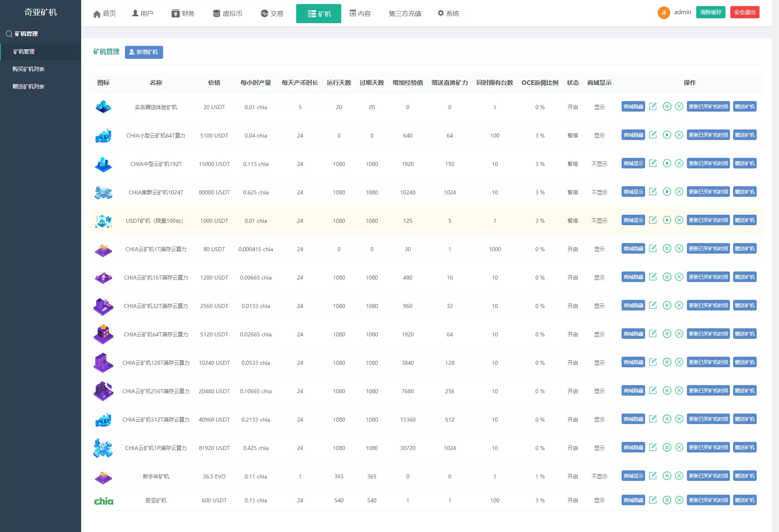Pause the 实名赠送体验矿机 miner

667,106
